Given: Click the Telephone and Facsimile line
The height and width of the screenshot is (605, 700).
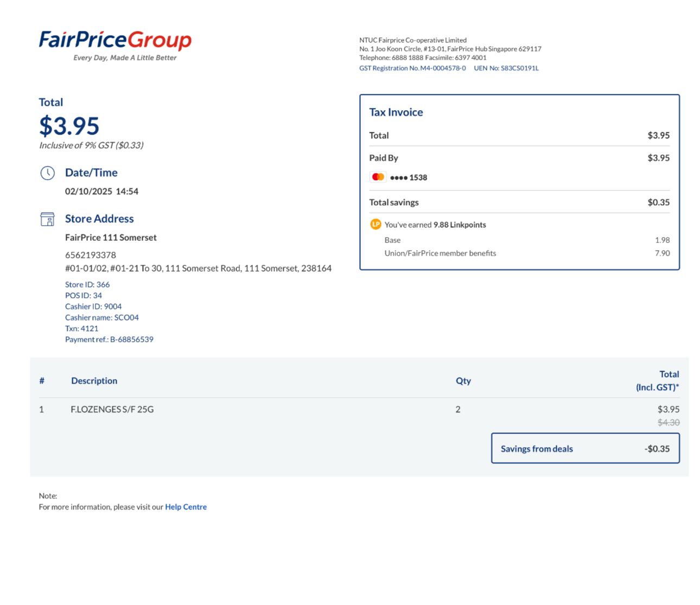Looking at the screenshot, I should [423, 58].
